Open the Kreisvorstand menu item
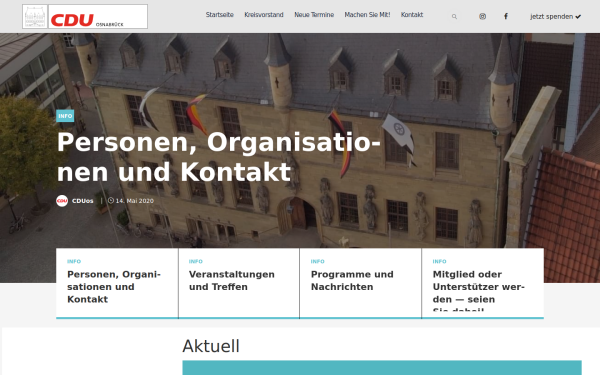 pyautogui.click(x=264, y=15)
